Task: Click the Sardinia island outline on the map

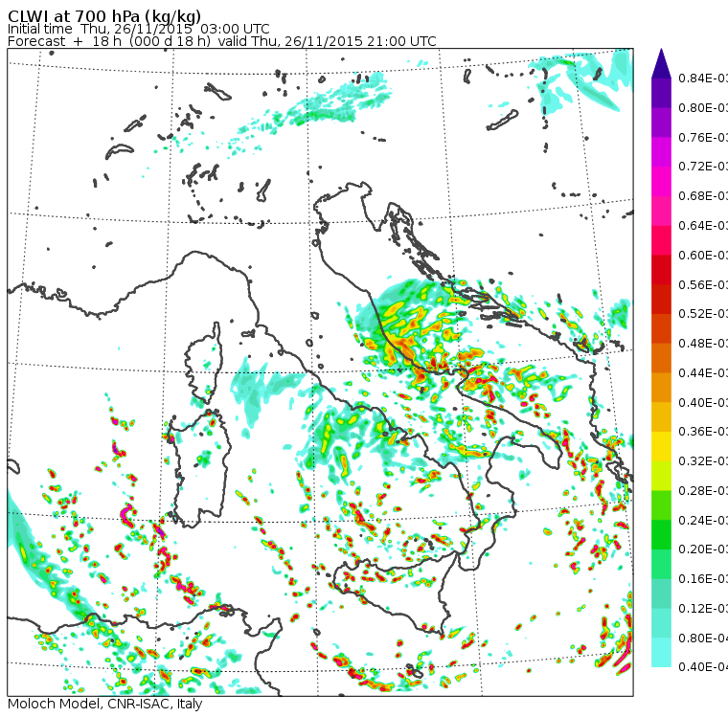Action: click(x=199, y=469)
